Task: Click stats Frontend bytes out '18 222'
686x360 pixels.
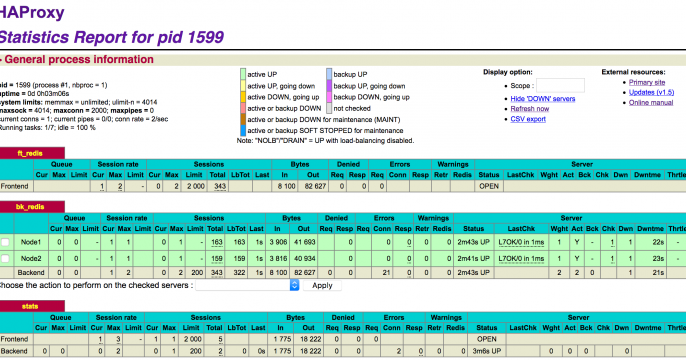Action: [310, 339]
